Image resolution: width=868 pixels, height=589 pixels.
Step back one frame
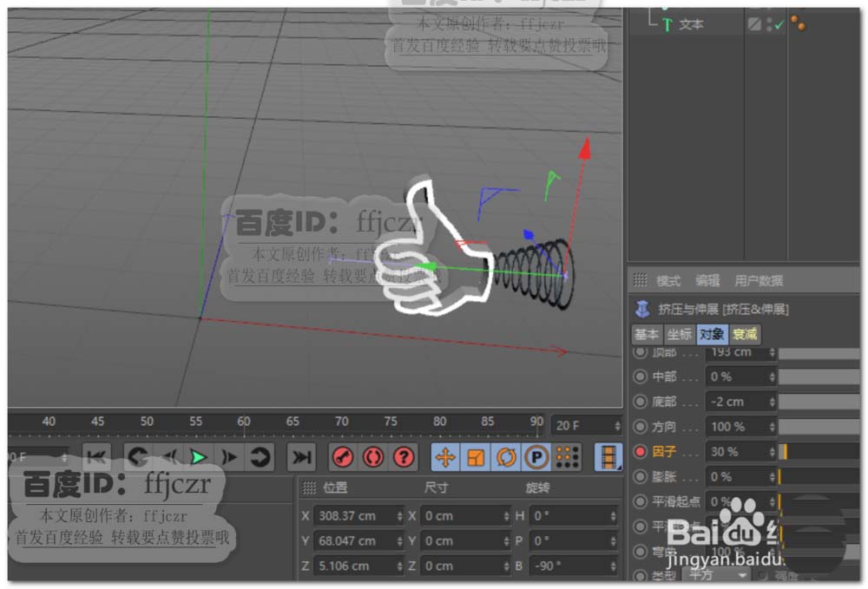coord(169,457)
